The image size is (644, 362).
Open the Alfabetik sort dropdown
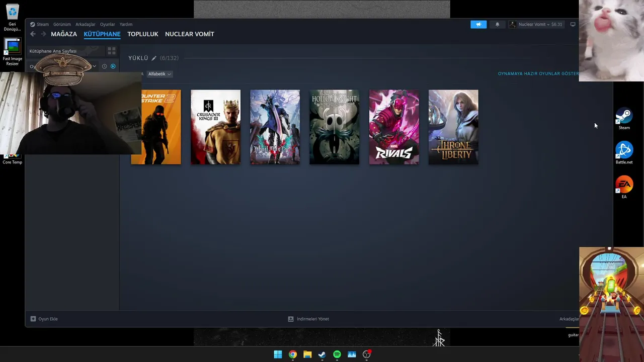(159, 74)
